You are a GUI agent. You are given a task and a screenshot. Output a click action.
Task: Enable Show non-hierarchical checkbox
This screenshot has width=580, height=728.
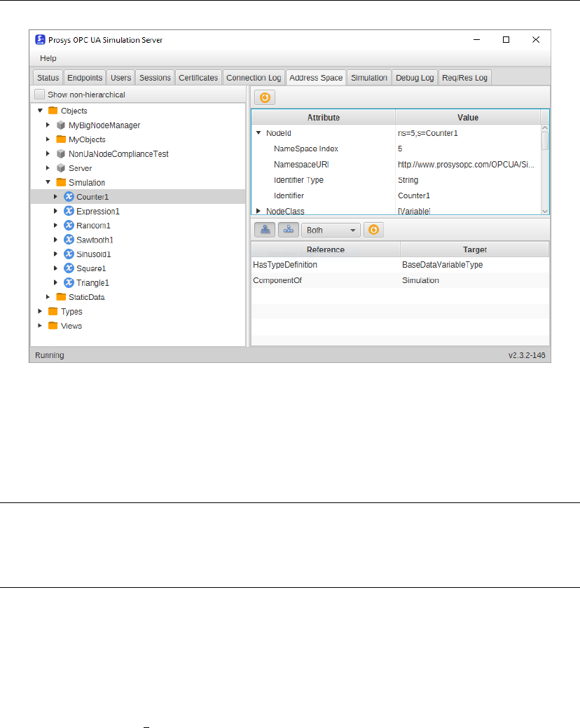coord(40,95)
